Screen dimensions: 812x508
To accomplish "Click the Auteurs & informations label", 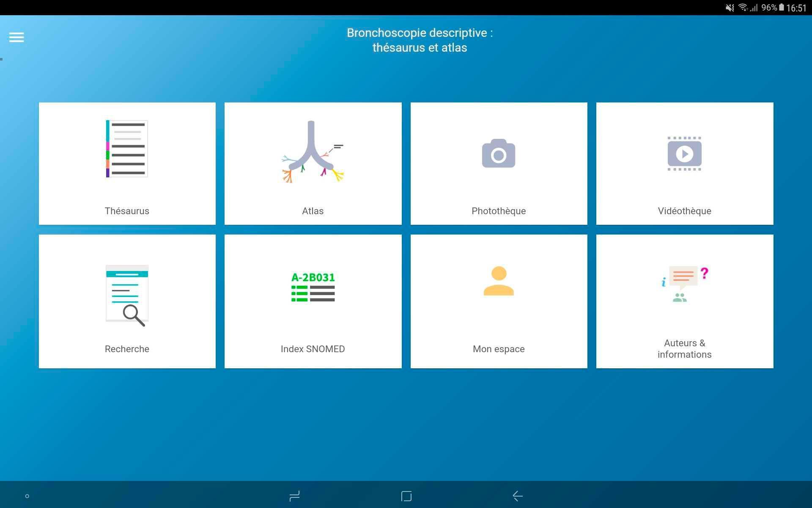I will [684, 349].
